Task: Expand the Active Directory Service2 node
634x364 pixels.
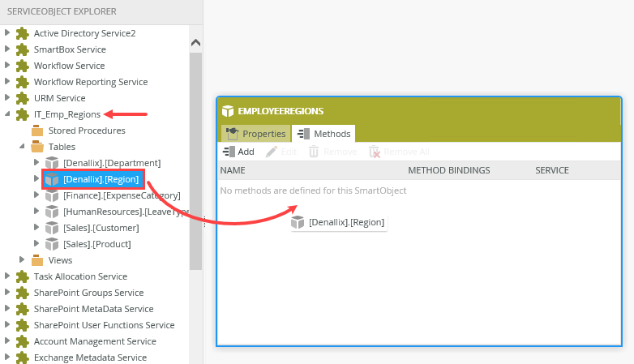Action: [6, 32]
